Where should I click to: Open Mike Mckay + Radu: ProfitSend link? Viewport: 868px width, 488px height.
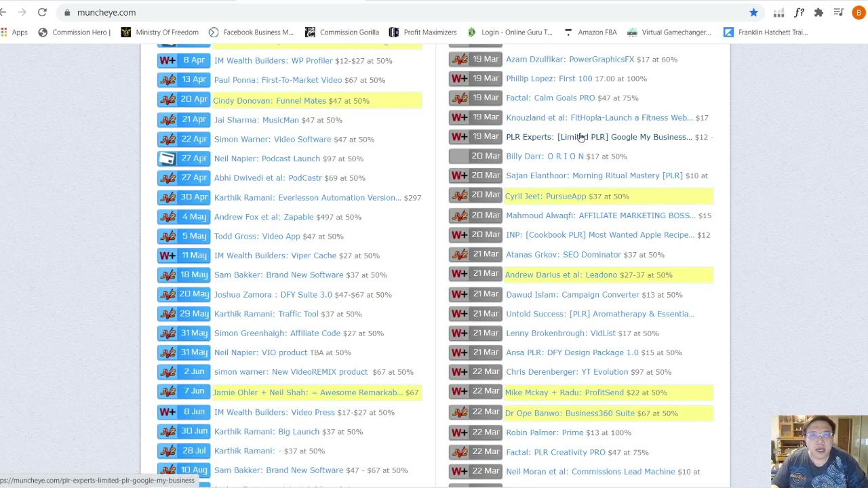tap(564, 392)
